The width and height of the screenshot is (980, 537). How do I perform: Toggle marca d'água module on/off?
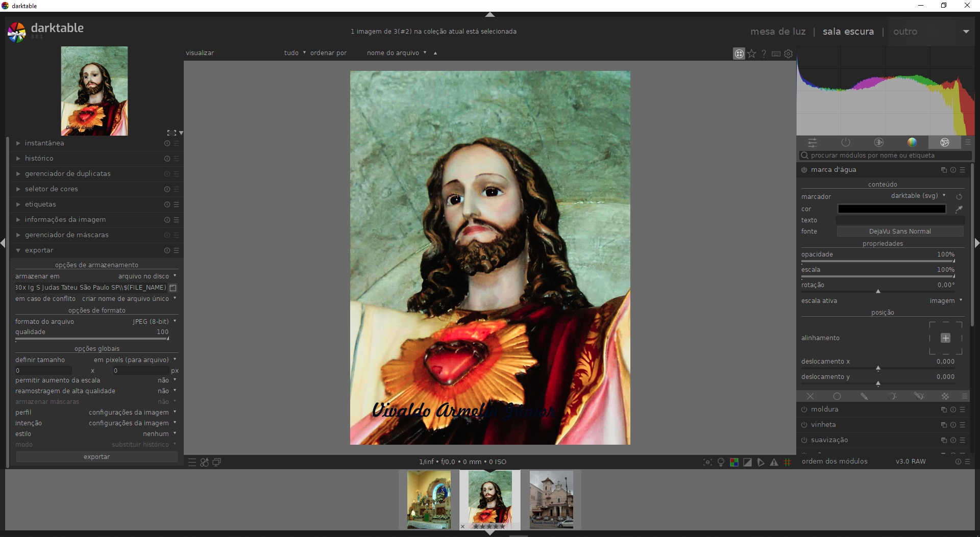coord(804,170)
